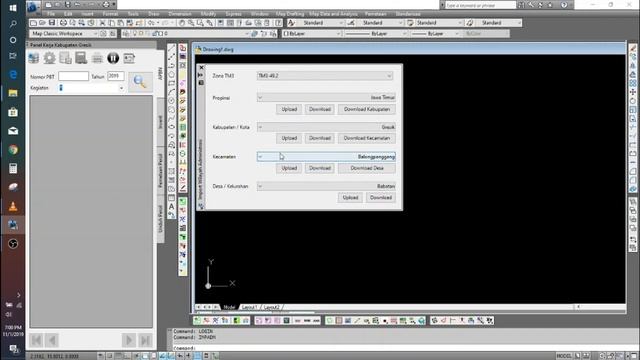Select the Line tool in the draw toolbar
This screenshot has width=640, height=360.
click(171, 48)
